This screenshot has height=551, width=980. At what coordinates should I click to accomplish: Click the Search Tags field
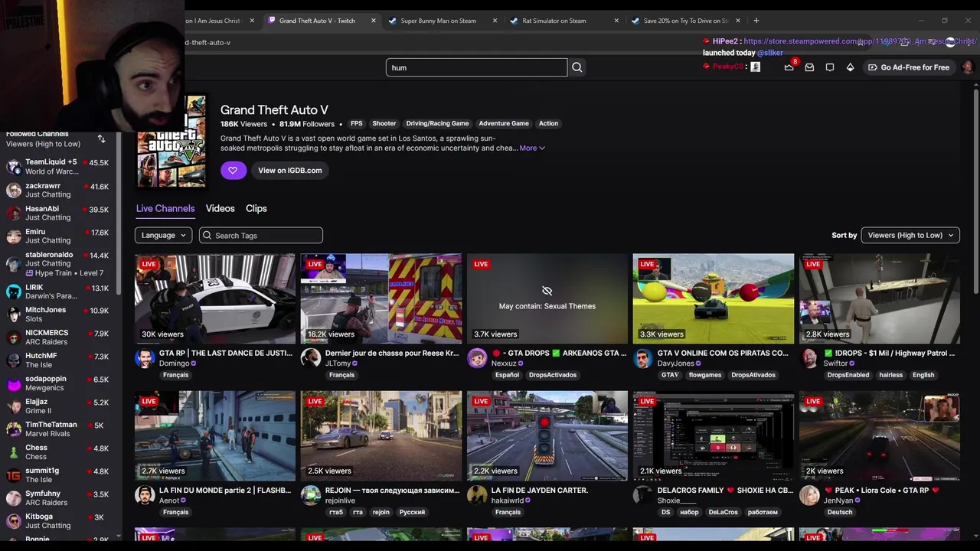261,236
